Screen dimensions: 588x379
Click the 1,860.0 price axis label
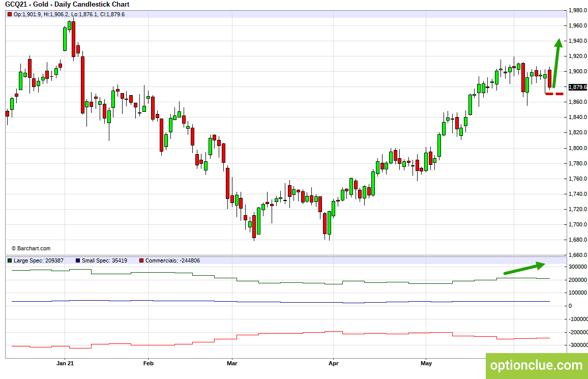(578, 102)
